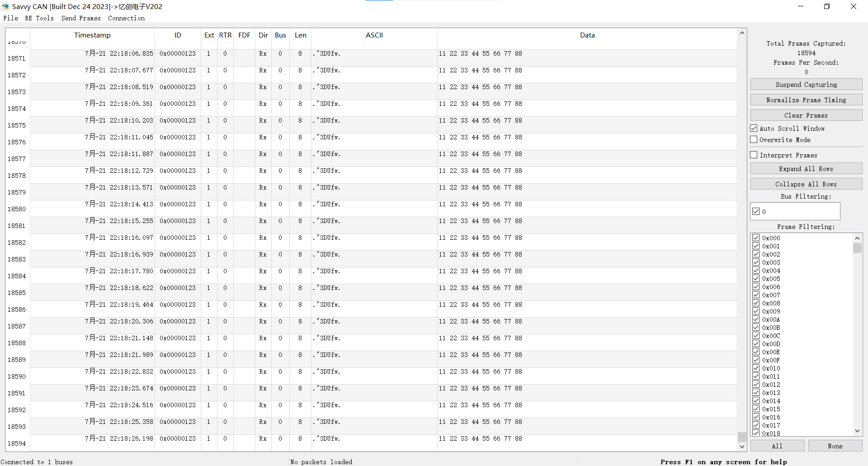Uncheck frame filter 0x005
This screenshot has width=868, height=466.
point(756,279)
